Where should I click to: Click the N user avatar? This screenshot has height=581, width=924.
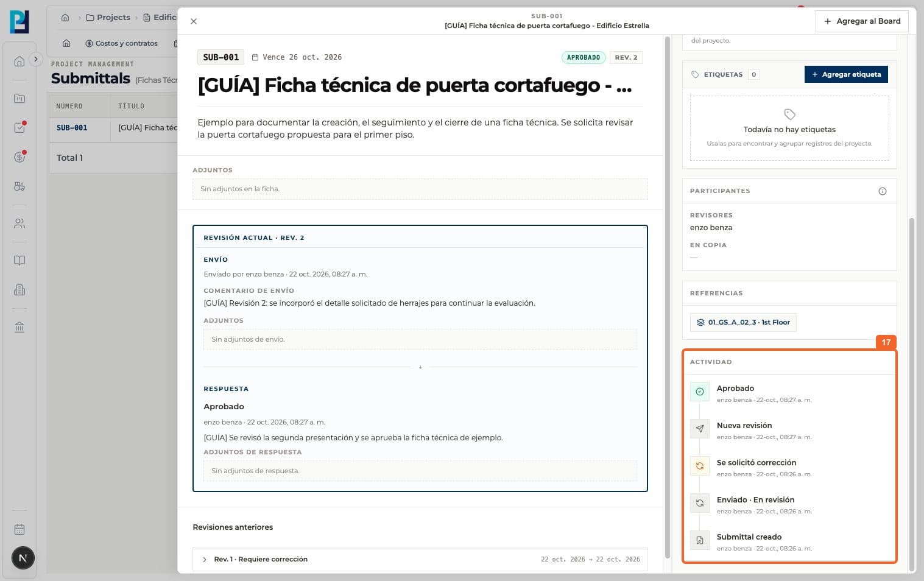coord(23,558)
